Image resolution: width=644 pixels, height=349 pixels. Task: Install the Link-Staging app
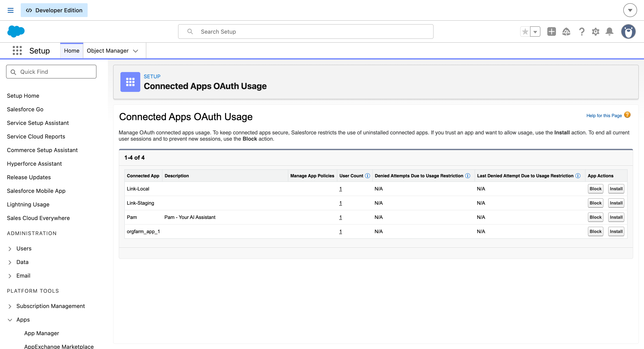coord(616,203)
